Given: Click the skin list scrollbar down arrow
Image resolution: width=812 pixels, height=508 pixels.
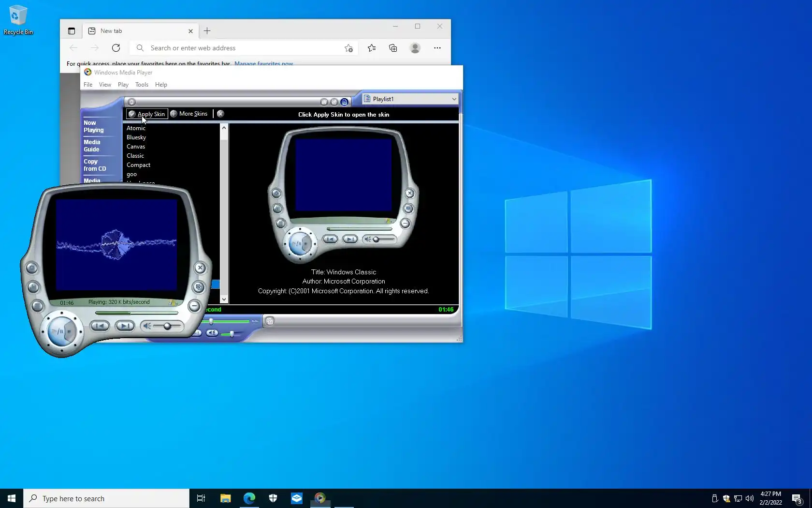Looking at the screenshot, I should [x=224, y=299].
